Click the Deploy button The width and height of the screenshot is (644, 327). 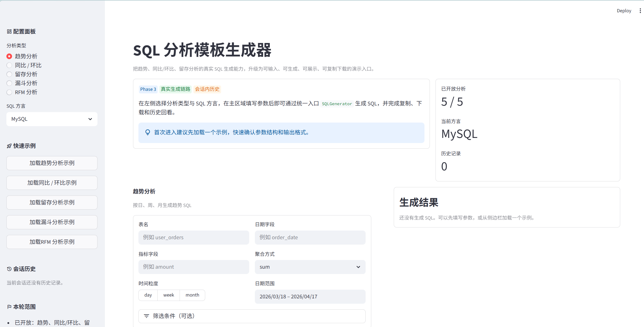click(624, 11)
